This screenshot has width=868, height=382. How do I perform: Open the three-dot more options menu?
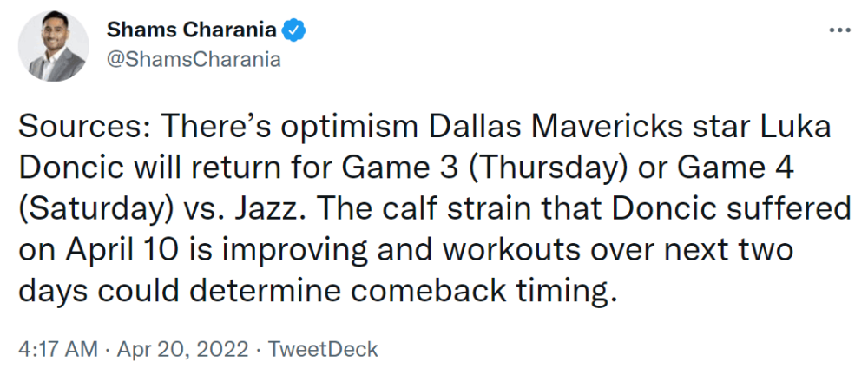pyautogui.click(x=839, y=30)
